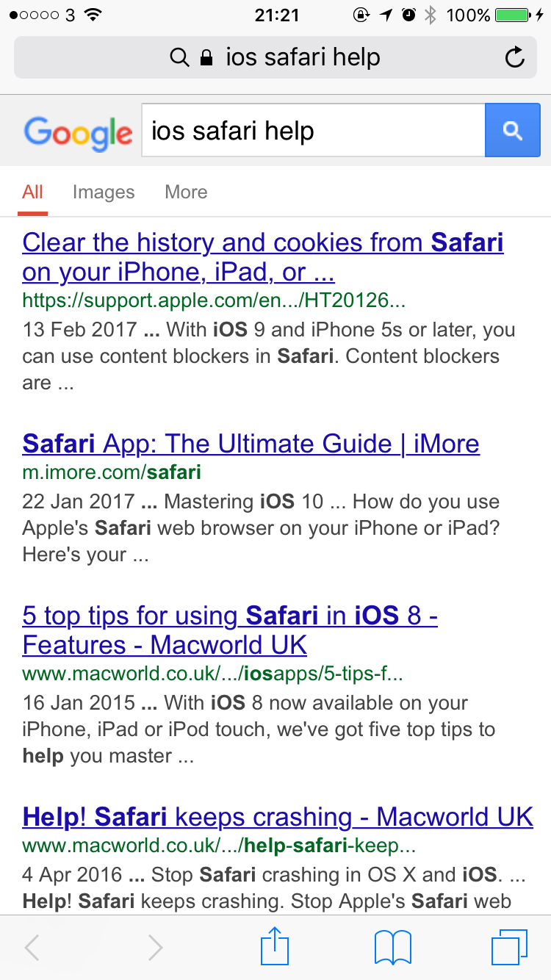The height and width of the screenshot is (980, 551).
Task: Open the More search tab
Action: pos(186,192)
